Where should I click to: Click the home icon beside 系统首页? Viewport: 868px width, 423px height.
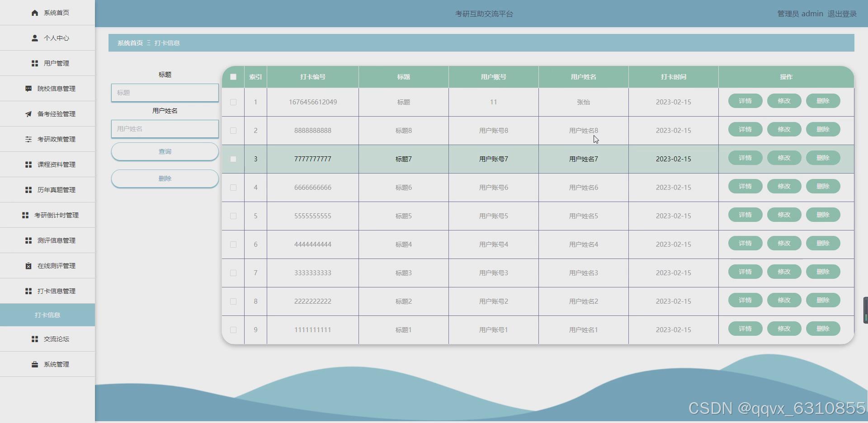tap(35, 13)
